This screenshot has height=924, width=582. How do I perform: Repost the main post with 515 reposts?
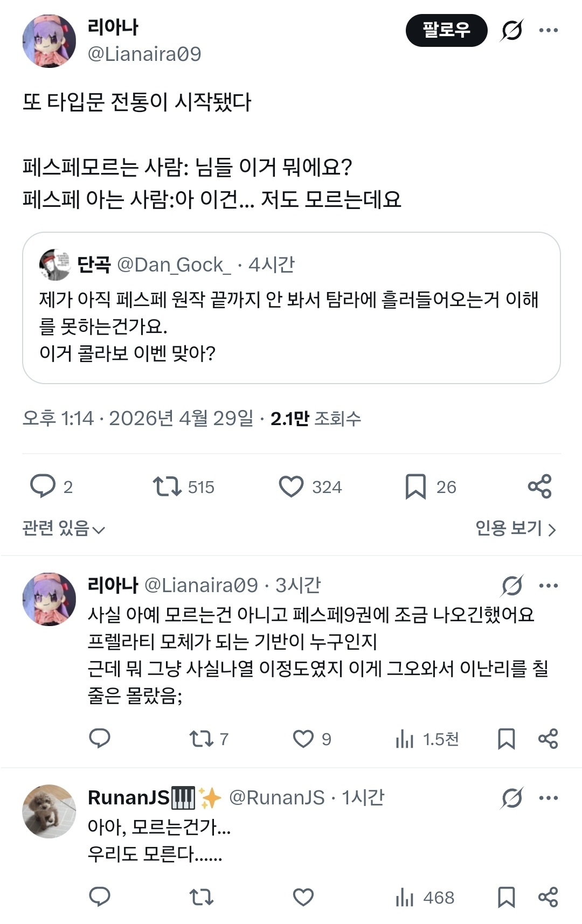coord(167,486)
